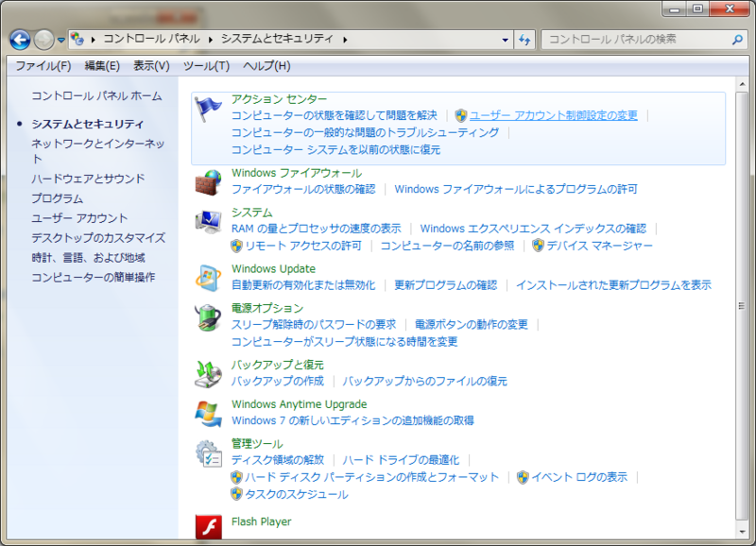This screenshot has width=756, height=546.
Task: Open 時計、言語、および地域 in sidebar
Action: tap(88, 258)
